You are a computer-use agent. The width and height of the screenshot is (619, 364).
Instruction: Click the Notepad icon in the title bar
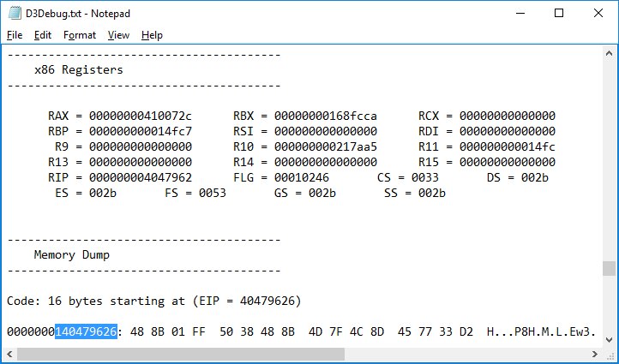15,13
